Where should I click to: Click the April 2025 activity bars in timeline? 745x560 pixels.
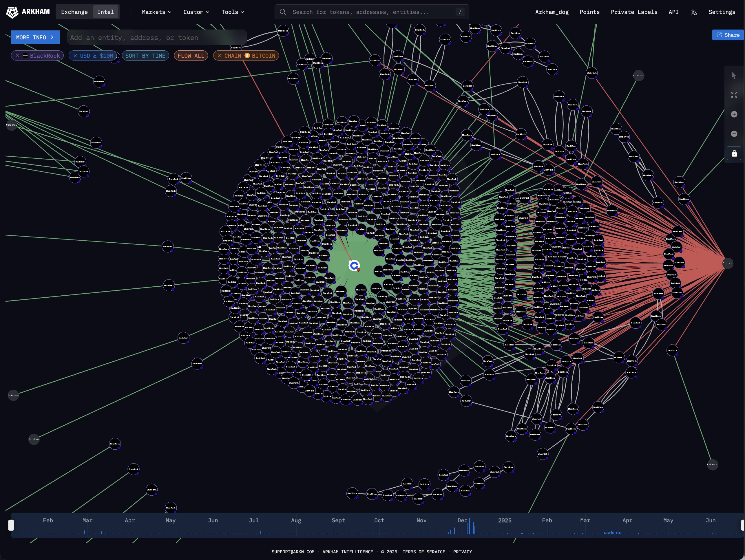pyautogui.click(x=612, y=533)
